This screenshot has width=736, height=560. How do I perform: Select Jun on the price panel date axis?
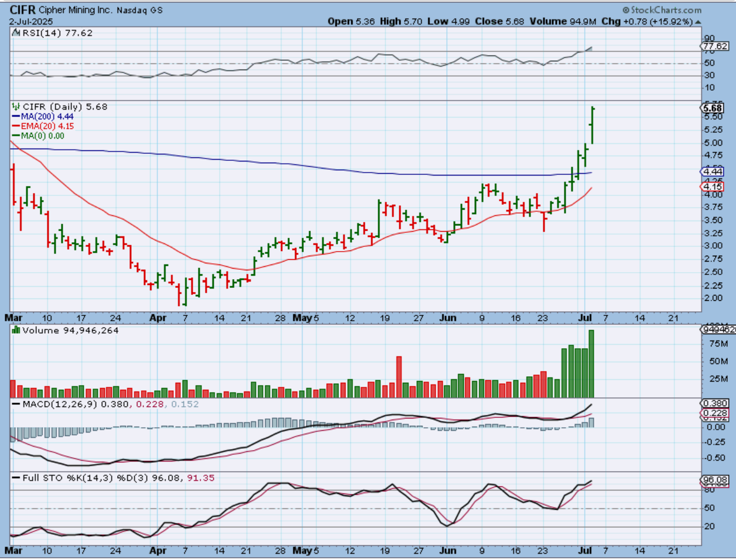pyautogui.click(x=448, y=318)
